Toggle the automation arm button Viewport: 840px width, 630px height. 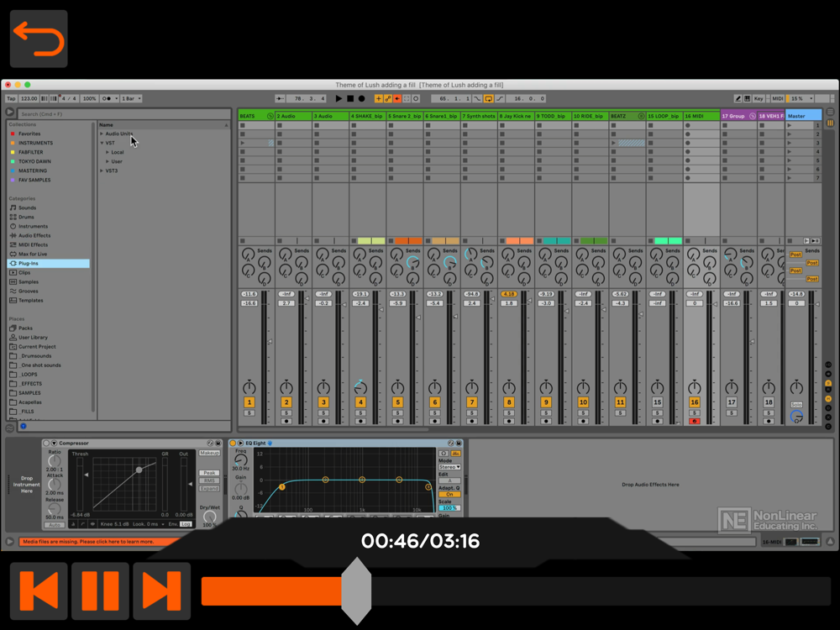click(388, 98)
